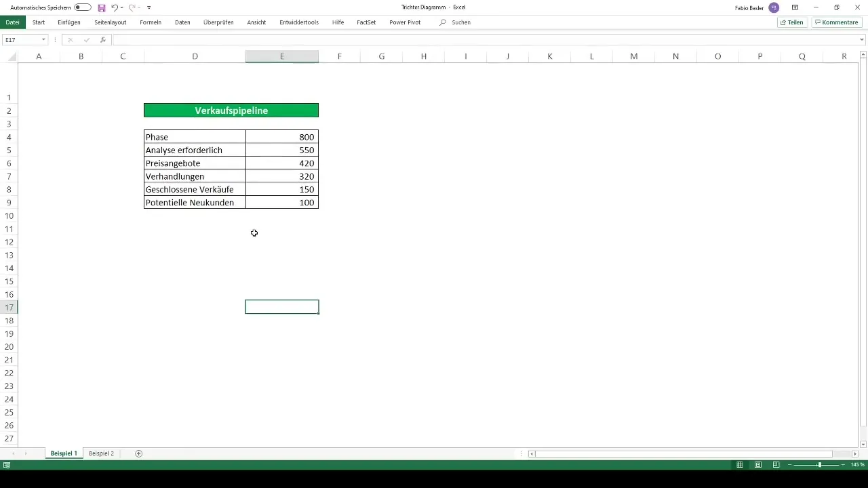Select the cell with value 420

tap(282, 163)
